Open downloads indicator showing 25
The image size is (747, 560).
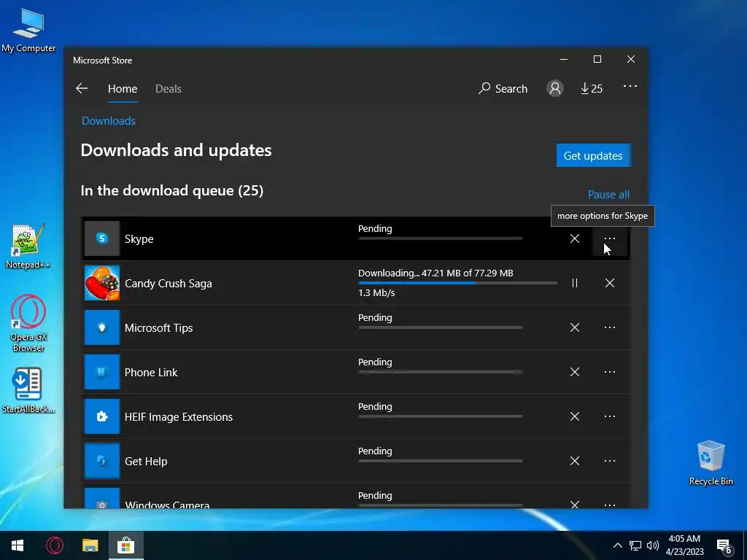592,88
